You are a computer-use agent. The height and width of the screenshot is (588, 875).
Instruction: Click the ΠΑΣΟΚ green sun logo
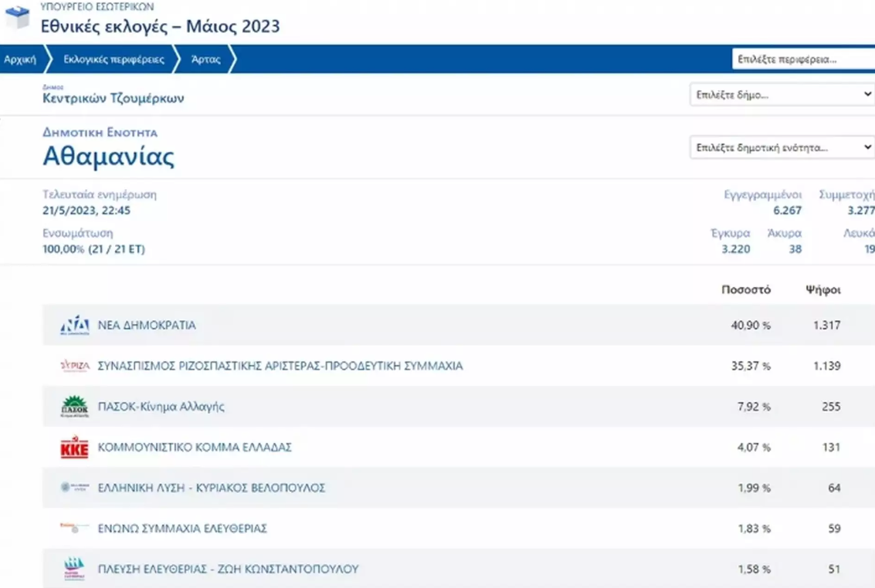click(75, 407)
